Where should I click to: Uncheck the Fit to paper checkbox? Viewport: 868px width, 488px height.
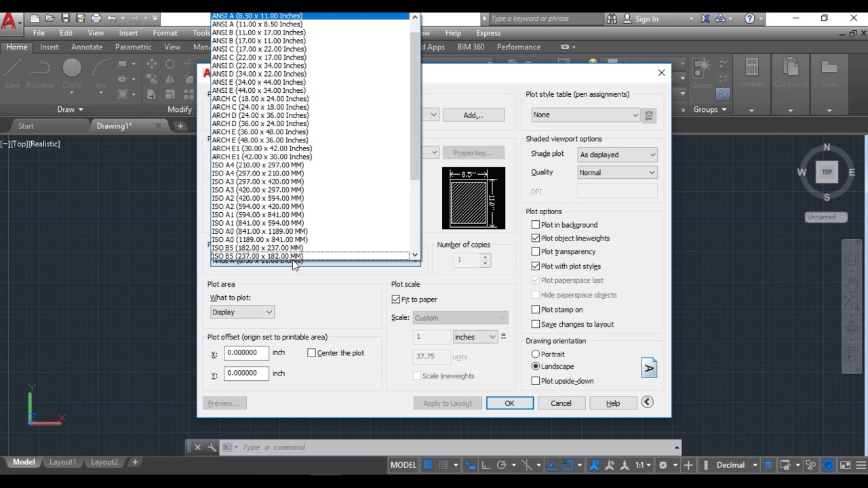396,299
